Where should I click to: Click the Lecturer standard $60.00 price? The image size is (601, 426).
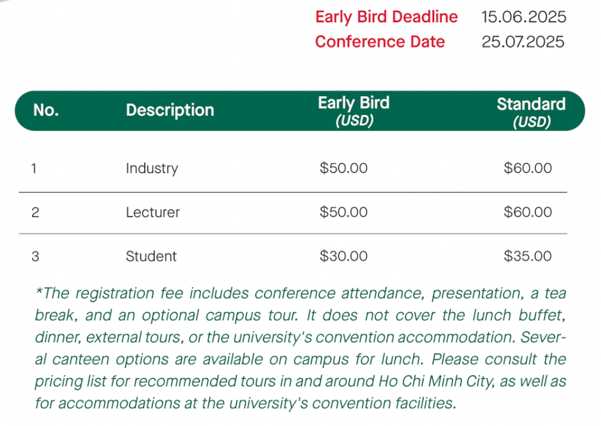coord(527,212)
